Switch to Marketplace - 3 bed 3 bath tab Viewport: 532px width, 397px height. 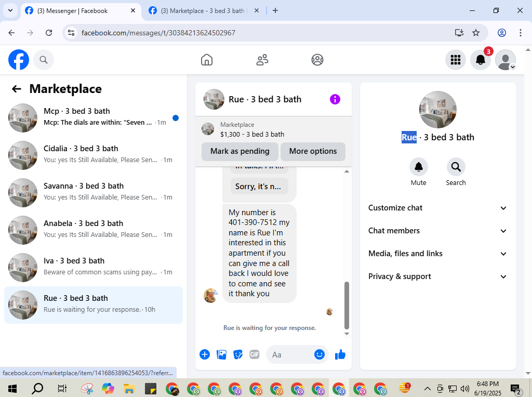click(x=204, y=11)
